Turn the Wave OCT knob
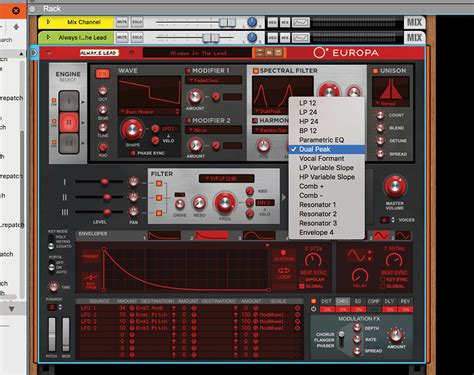474x375 pixels. (x=103, y=90)
